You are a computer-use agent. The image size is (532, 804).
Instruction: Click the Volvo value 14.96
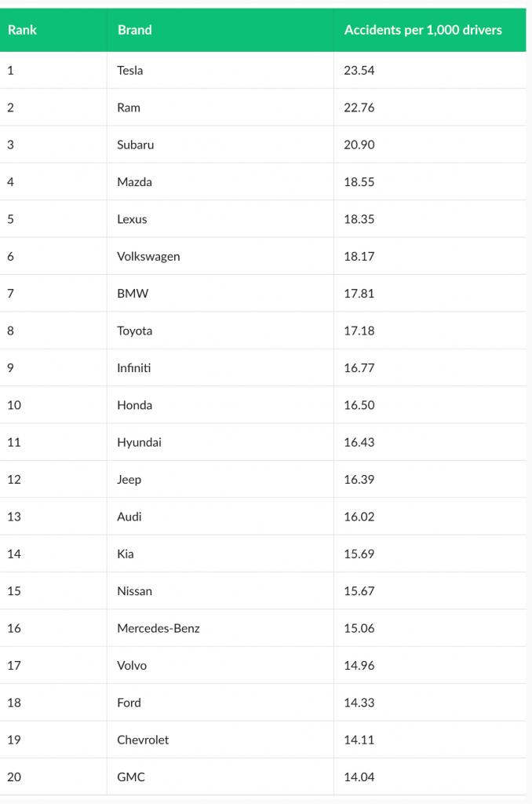pyautogui.click(x=359, y=665)
